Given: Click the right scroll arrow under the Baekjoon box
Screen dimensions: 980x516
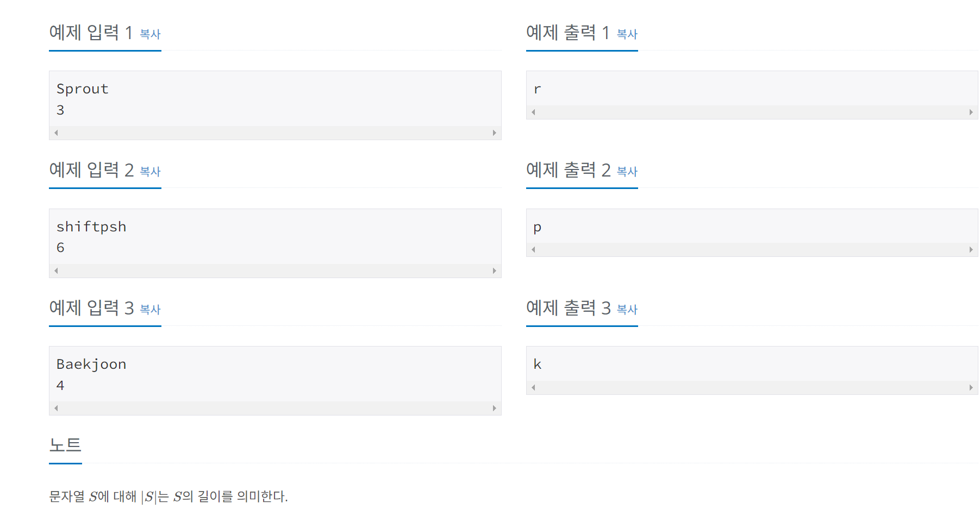Looking at the screenshot, I should click(495, 407).
